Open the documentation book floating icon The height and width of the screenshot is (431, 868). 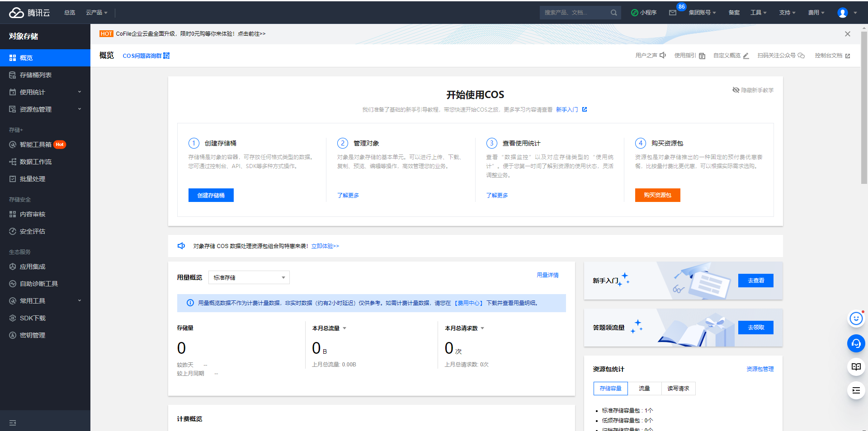tap(856, 367)
